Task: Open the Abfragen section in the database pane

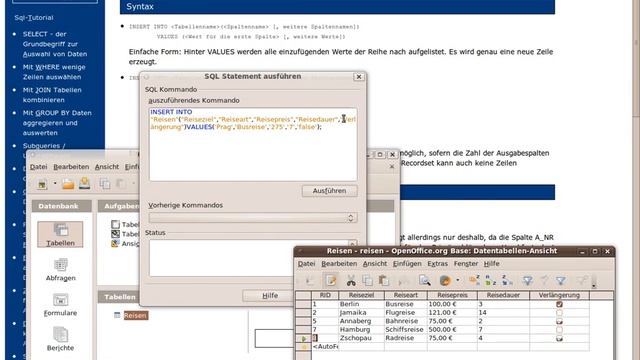Action: coord(60,270)
